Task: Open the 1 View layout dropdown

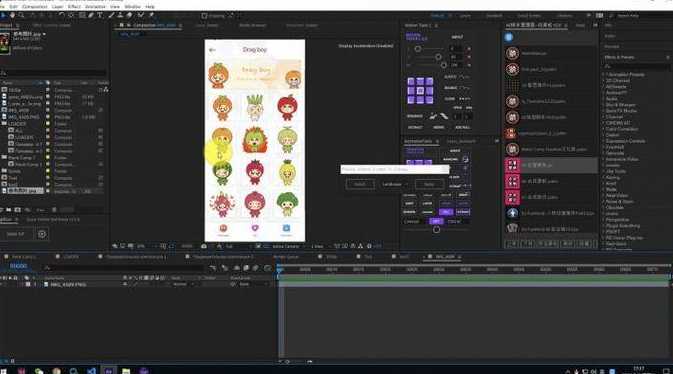Action: [x=320, y=246]
